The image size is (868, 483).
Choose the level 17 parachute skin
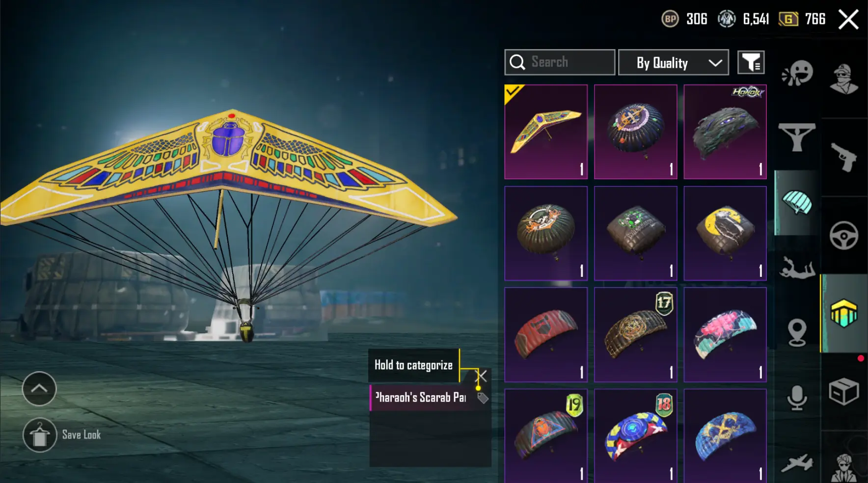[x=636, y=335]
